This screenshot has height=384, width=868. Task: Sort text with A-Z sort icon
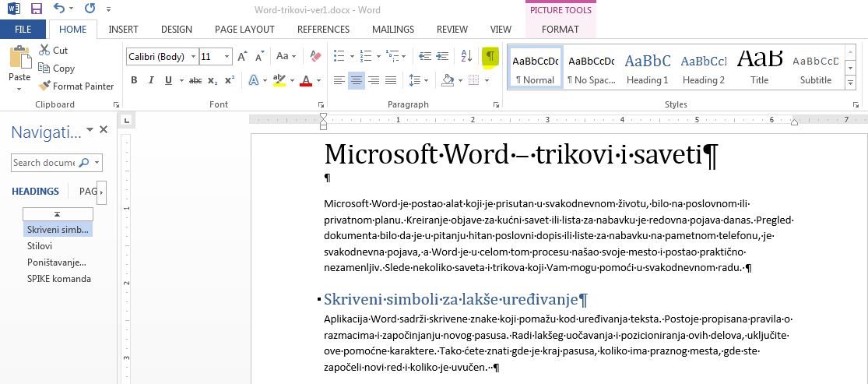pos(466,56)
